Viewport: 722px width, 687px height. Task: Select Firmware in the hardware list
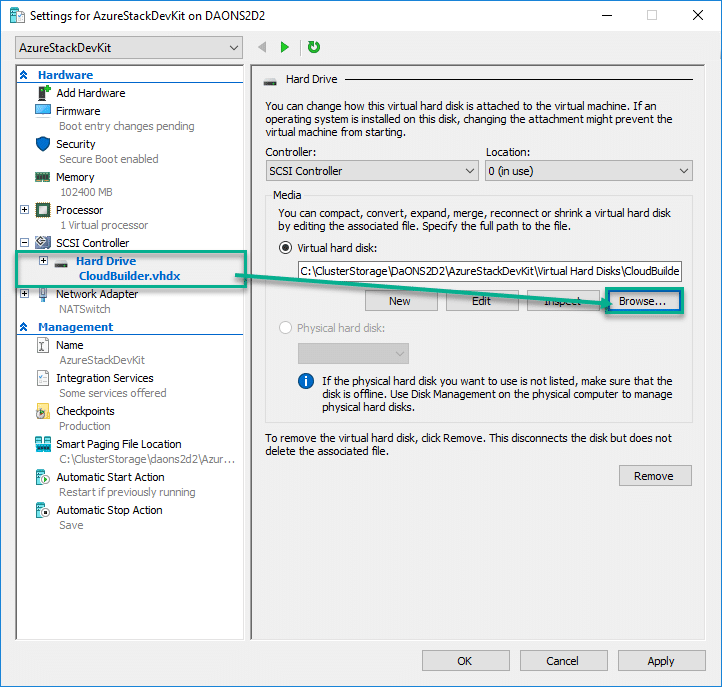[x=78, y=111]
